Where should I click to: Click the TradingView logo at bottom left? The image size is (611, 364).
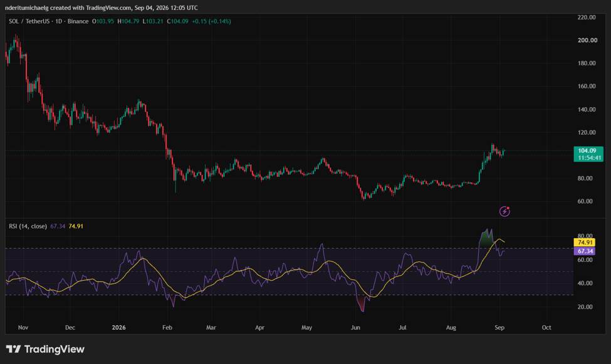pos(45,349)
